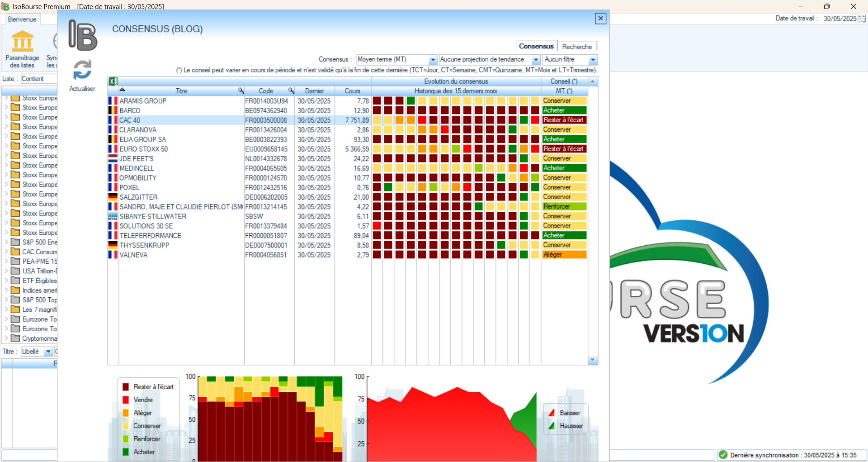Image resolution: width=868 pixels, height=462 pixels.
Task: Open the Bienvenue tab
Action: click(22, 19)
